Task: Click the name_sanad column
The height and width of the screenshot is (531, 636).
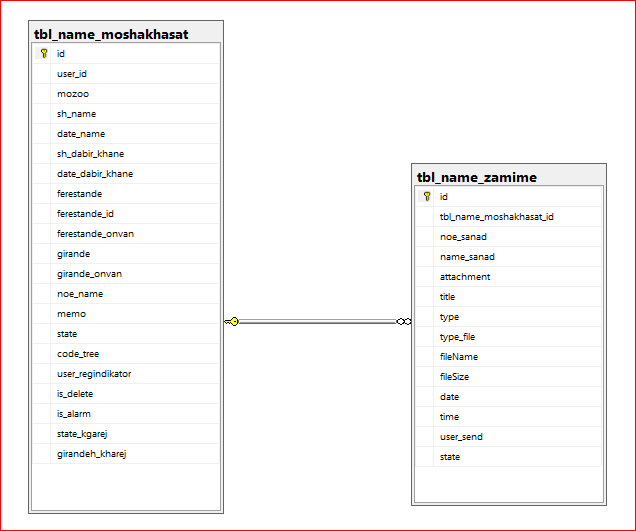Action: point(509,257)
